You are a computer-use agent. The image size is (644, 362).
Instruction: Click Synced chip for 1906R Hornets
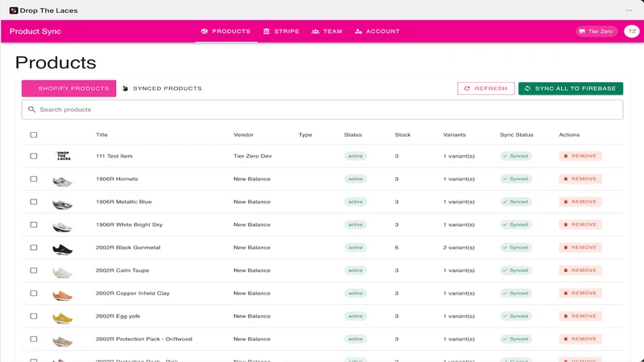[516, 179]
